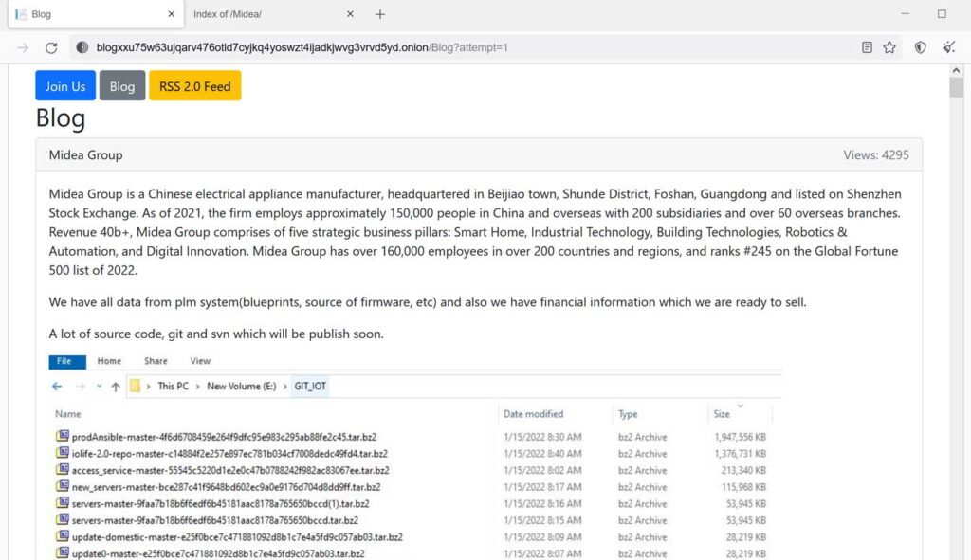Image resolution: width=971 pixels, height=560 pixels.
Task: Open the View ribbon tab
Action: coord(200,361)
